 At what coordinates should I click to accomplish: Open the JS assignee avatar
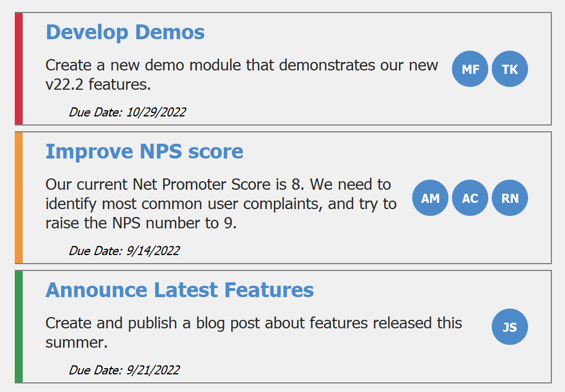(x=510, y=327)
